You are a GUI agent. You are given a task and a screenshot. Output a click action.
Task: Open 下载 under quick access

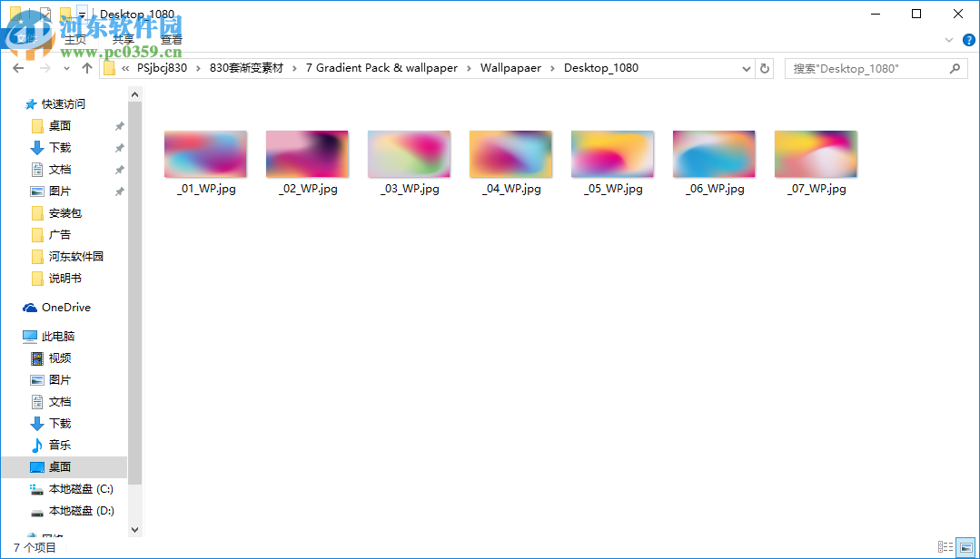click(59, 148)
